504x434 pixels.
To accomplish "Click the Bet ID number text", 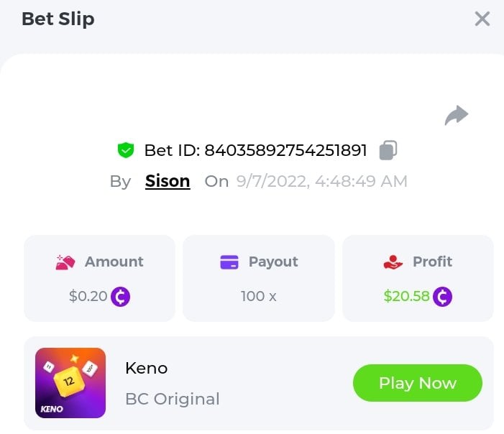I will (x=285, y=150).
